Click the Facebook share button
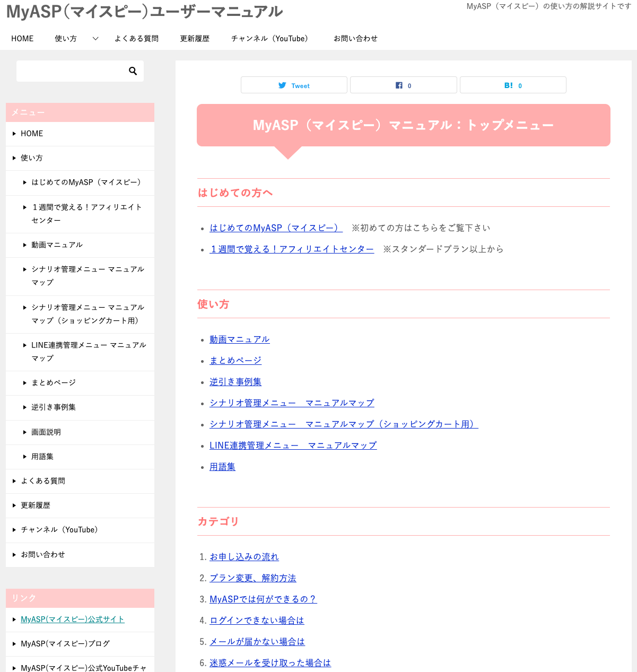This screenshot has height=672, width=637. [x=403, y=85]
